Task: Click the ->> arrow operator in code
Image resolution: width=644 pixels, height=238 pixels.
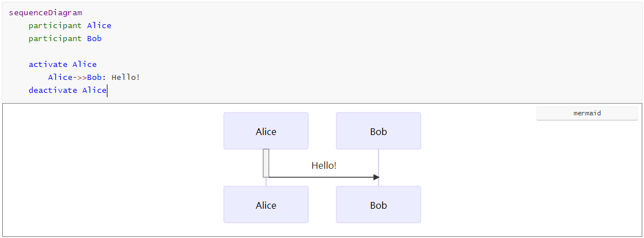Action: click(80, 77)
